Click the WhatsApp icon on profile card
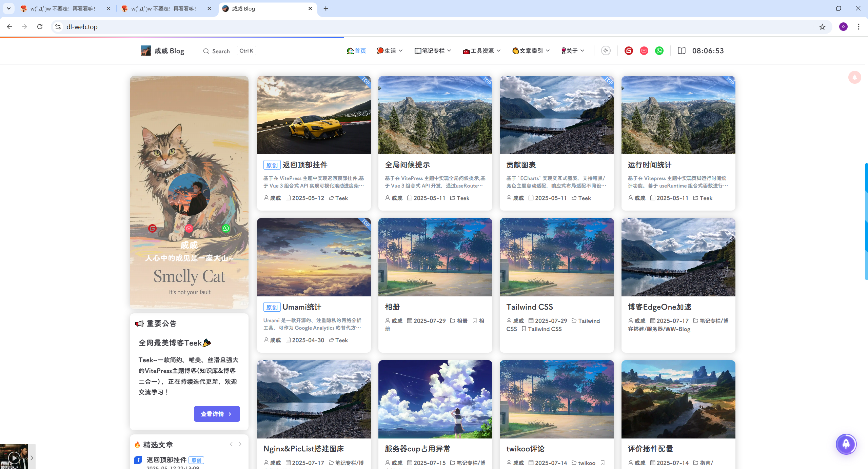 click(226, 229)
